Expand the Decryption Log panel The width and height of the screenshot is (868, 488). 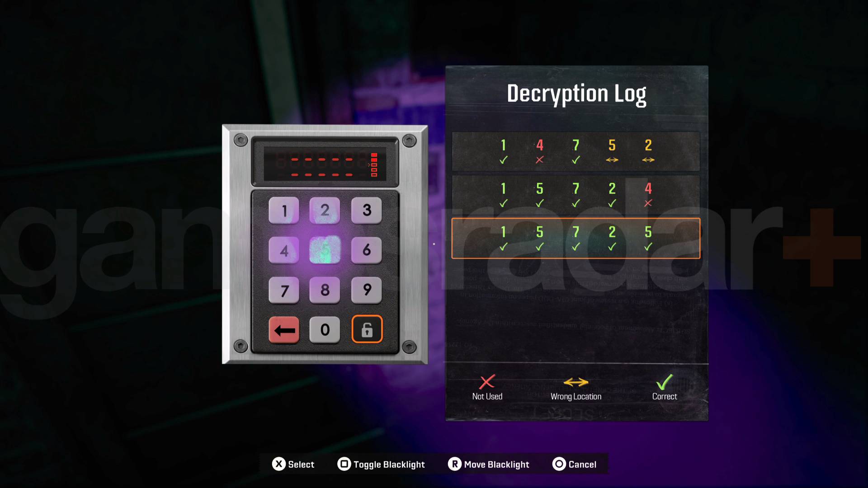pos(576,93)
